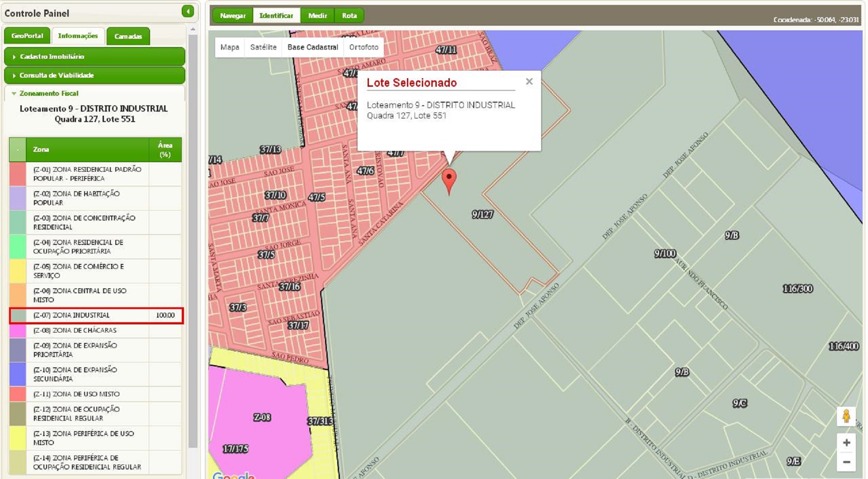The height and width of the screenshot is (479, 868).
Task: Switch map view to Ortofoto
Action: click(x=363, y=47)
